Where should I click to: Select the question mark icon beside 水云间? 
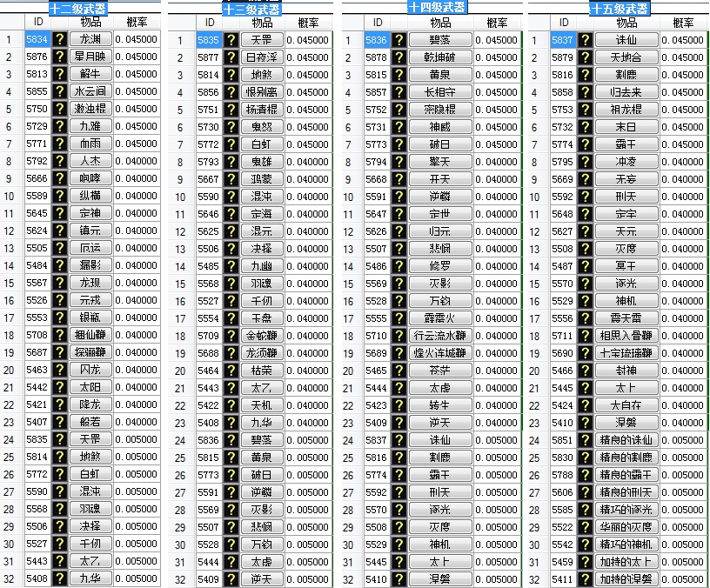(x=60, y=91)
